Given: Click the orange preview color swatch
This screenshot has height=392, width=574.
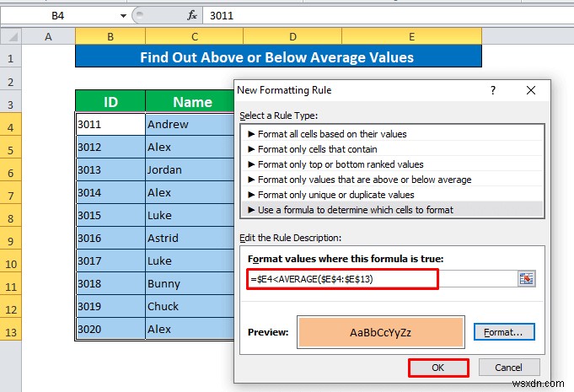Looking at the screenshot, I should tap(381, 332).
